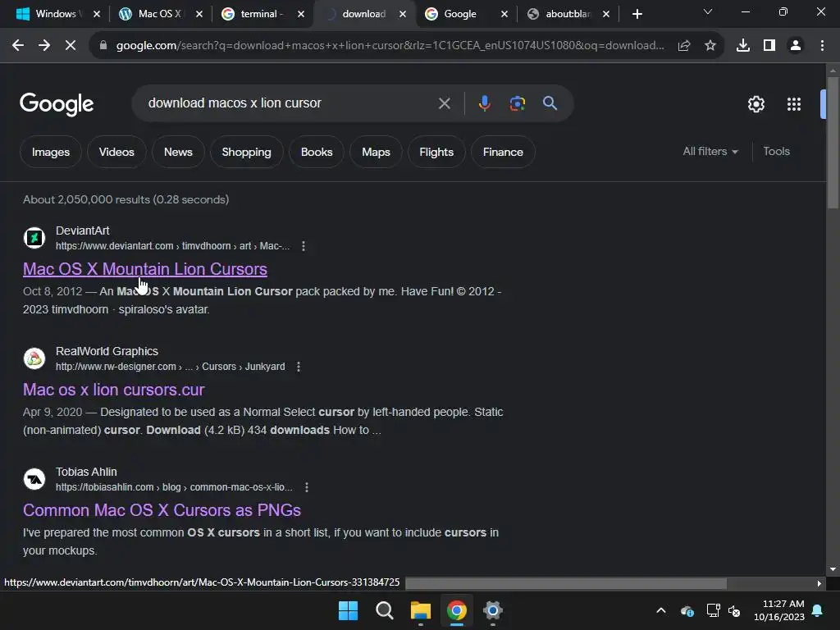Click RealWorld Graphics site favicon
Image resolution: width=840 pixels, height=630 pixels.
point(34,358)
